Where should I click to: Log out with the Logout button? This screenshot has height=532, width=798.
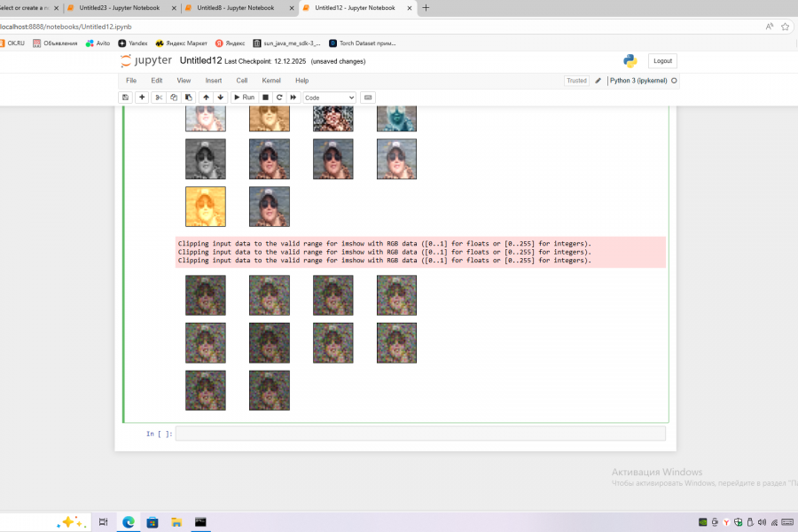(662, 60)
